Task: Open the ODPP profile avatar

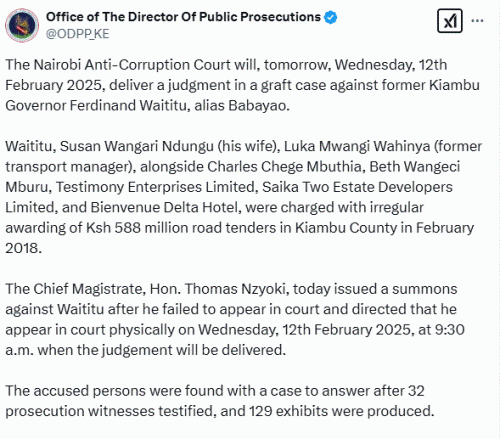Action: tap(22, 25)
